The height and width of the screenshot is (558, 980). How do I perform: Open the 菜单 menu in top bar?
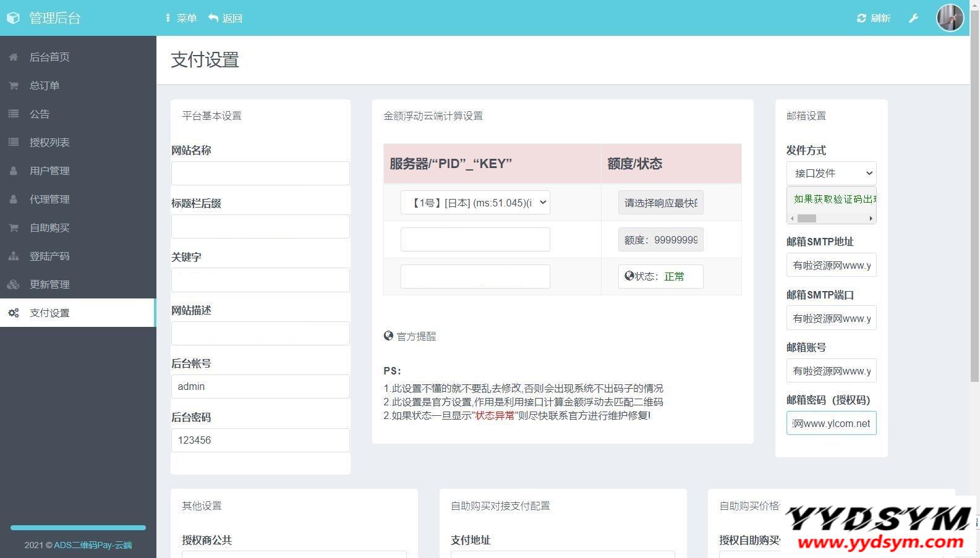(x=181, y=19)
